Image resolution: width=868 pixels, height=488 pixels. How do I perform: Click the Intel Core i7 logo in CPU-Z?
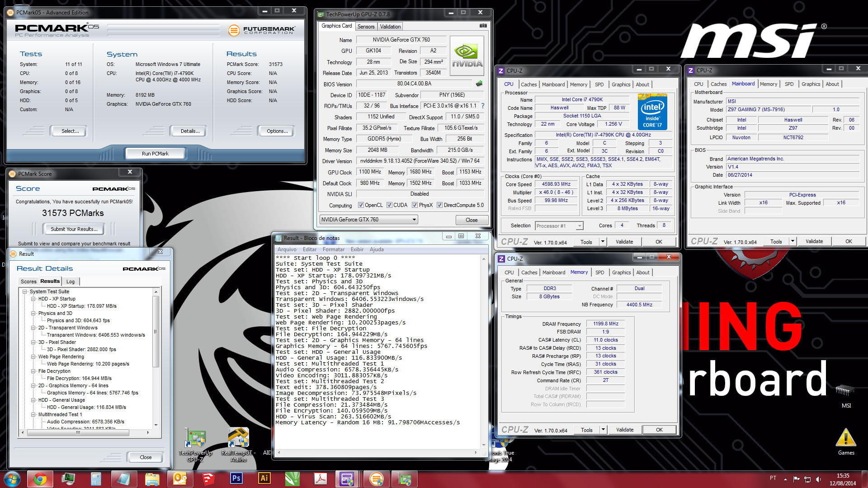[x=652, y=112]
